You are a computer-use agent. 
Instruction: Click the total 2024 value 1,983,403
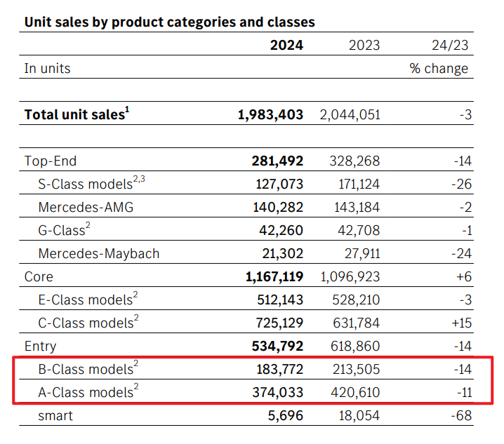[x=270, y=114]
